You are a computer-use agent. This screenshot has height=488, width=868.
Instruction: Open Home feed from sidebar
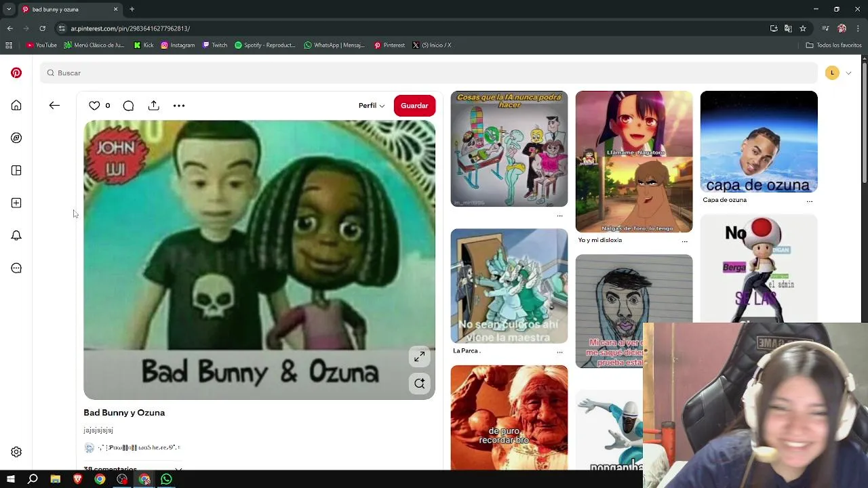click(16, 105)
